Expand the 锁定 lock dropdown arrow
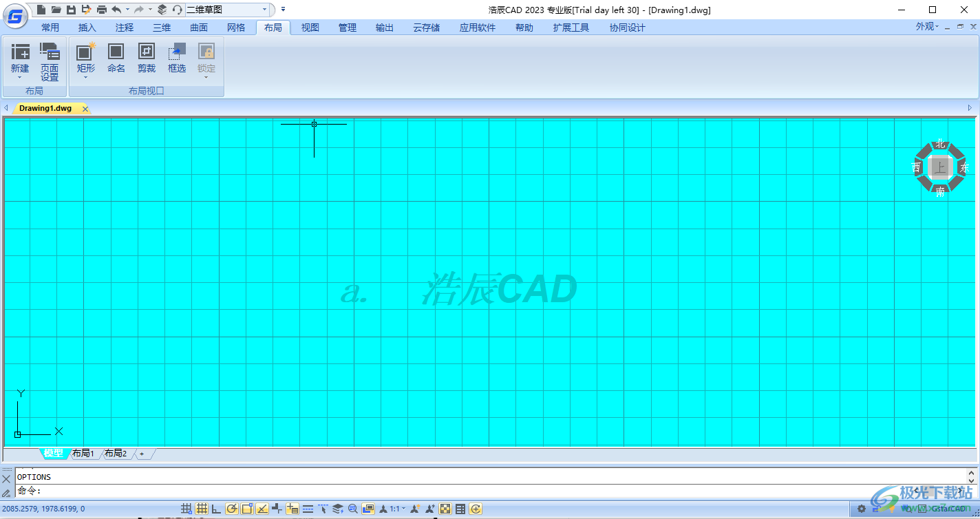Screen dimensions: 980x519 click(206, 77)
